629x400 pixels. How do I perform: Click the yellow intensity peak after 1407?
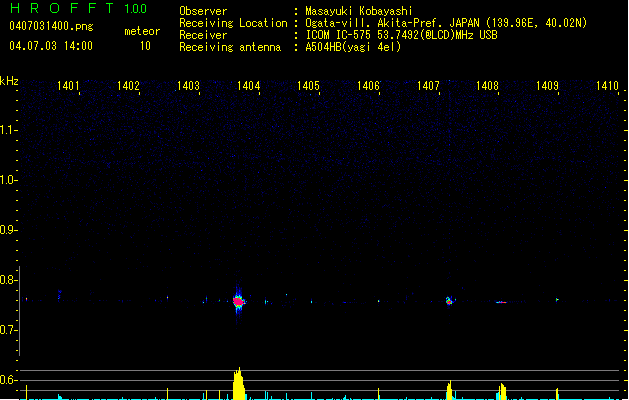pos(449,390)
